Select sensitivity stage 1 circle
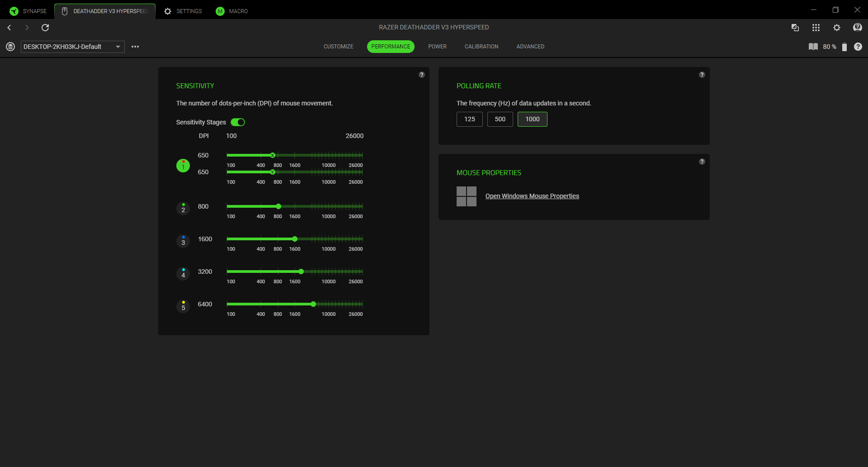 [x=183, y=166]
